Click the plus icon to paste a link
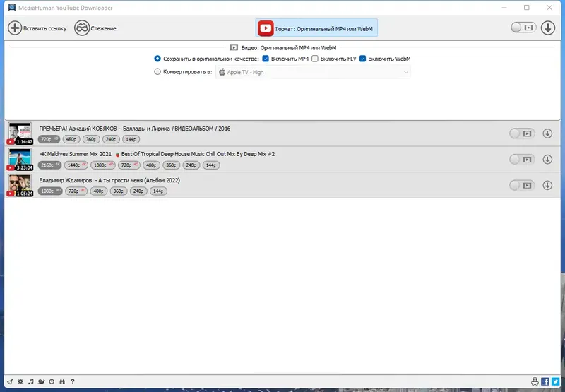 coord(15,28)
